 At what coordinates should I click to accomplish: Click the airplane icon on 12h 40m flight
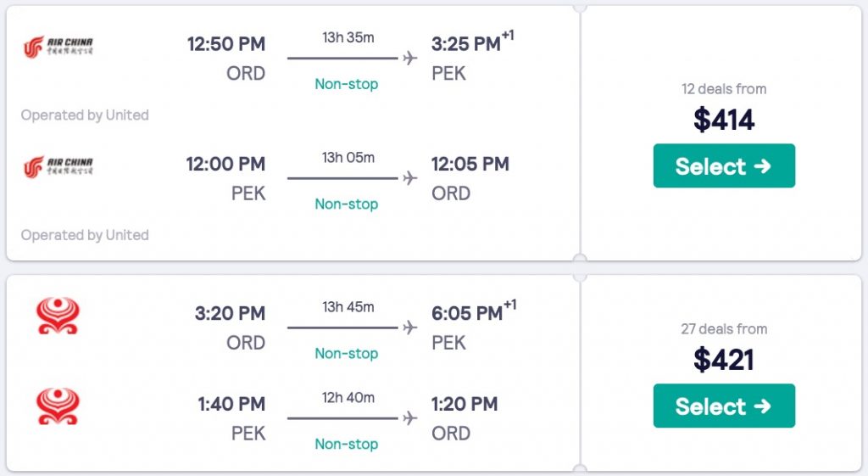point(410,418)
